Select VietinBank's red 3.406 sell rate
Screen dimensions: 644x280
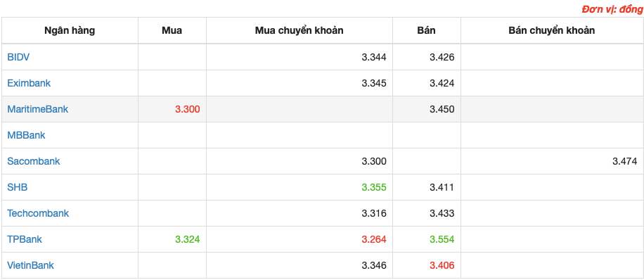tap(442, 266)
